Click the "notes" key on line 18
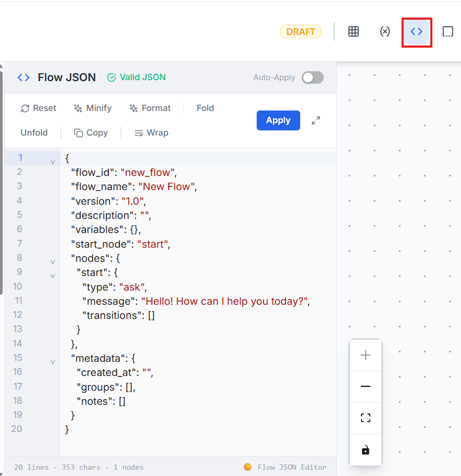This screenshot has width=461, height=476. [x=95, y=401]
